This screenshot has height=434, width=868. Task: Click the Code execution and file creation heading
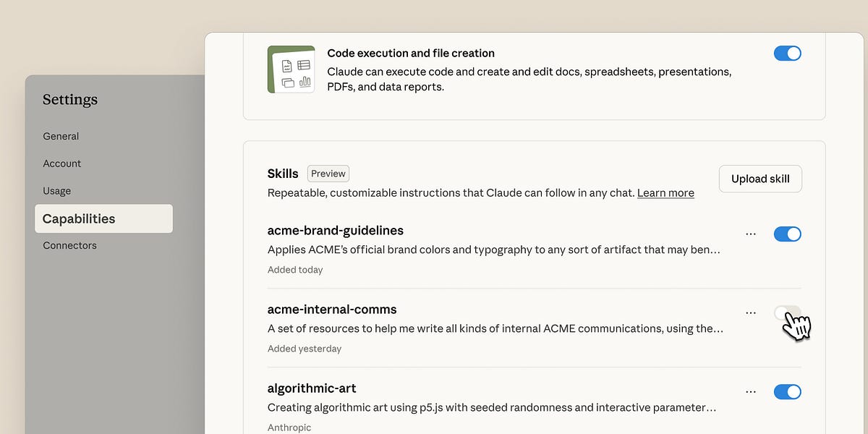click(411, 54)
